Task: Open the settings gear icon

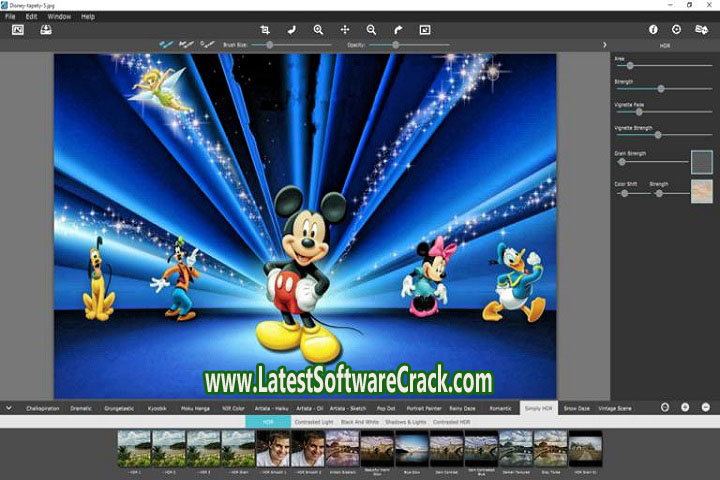Action: pos(676,29)
